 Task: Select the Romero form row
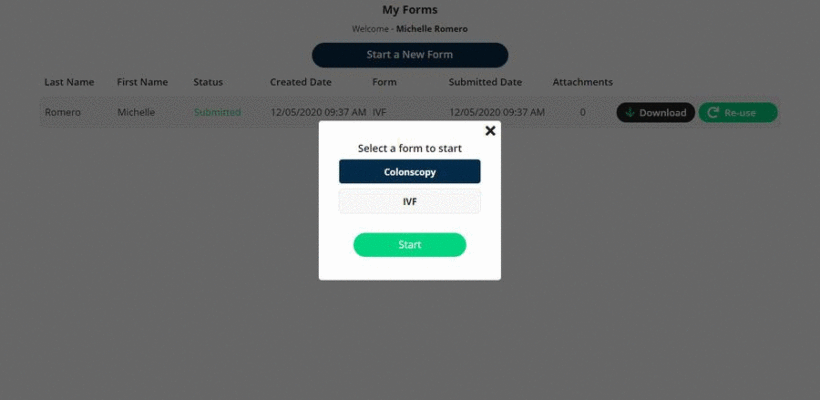[x=410, y=112]
